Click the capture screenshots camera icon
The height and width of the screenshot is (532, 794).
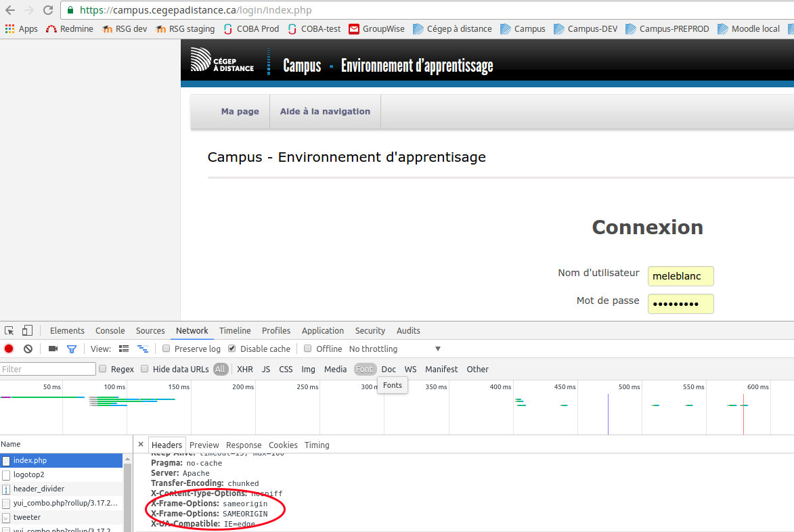[x=53, y=349]
